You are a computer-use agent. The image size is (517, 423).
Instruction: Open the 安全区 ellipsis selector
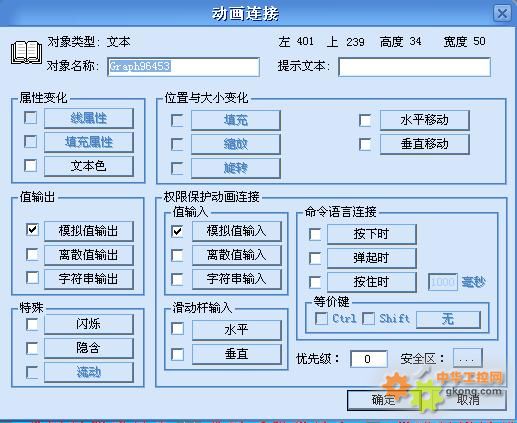[468, 358]
